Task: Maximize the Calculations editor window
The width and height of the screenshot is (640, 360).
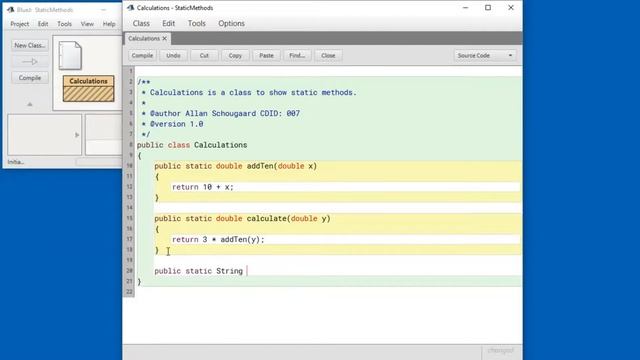Action: [x=488, y=8]
